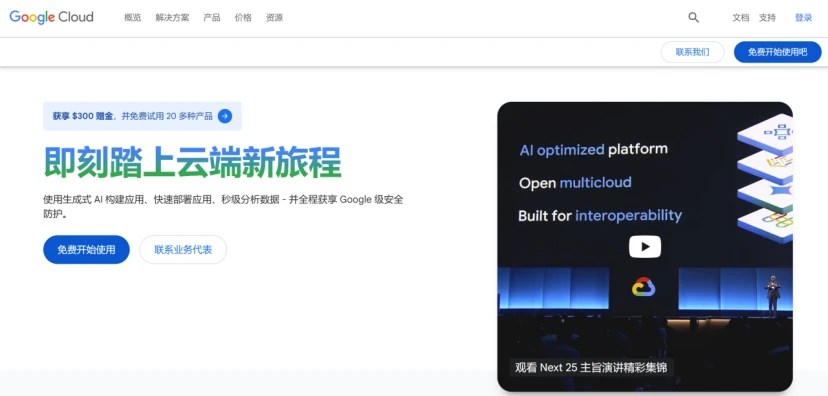Viewport: 828px width, 396px height.
Task: Click the 登录 sign-in link
Action: point(803,17)
